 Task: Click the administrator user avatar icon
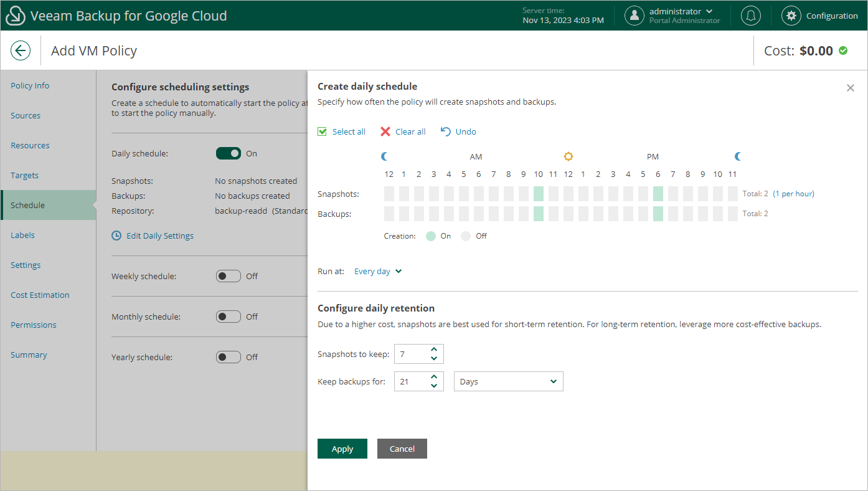634,16
